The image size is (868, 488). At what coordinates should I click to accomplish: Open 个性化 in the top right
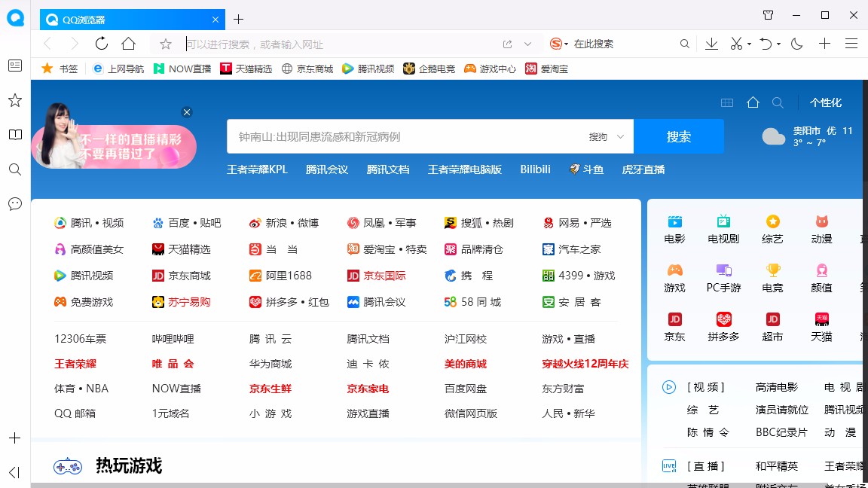coord(825,102)
